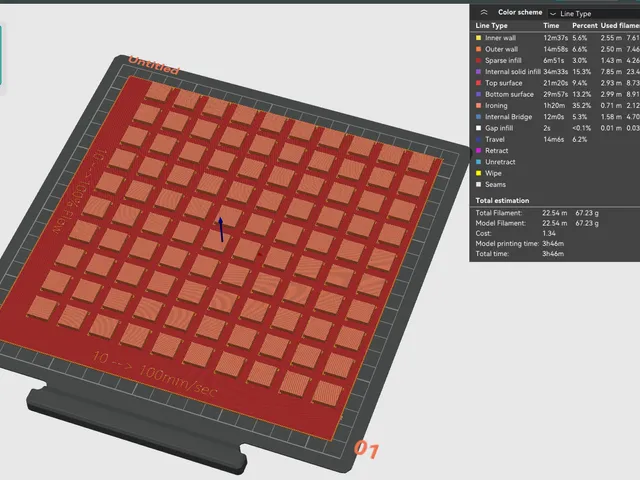Image resolution: width=640 pixels, height=480 pixels.
Task: Click Outer wall percent 6.6%
Action: 580,49
